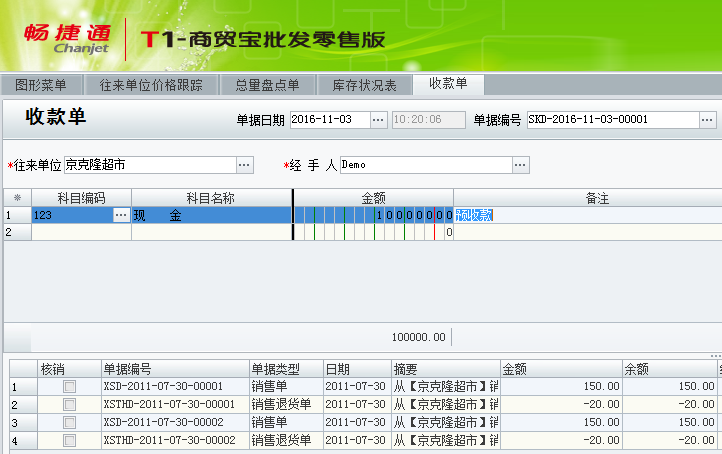Click lower grid 单据编号 column header
The width and height of the screenshot is (722, 454).
[175, 369]
